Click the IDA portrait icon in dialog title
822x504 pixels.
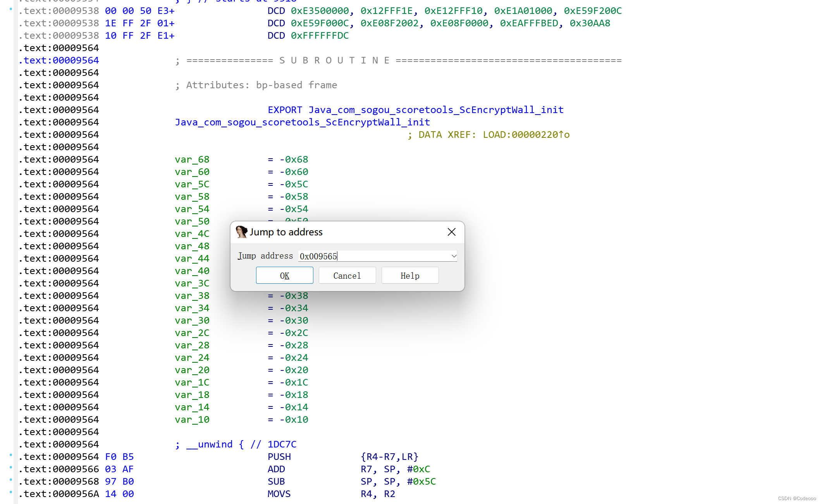tap(241, 232)
